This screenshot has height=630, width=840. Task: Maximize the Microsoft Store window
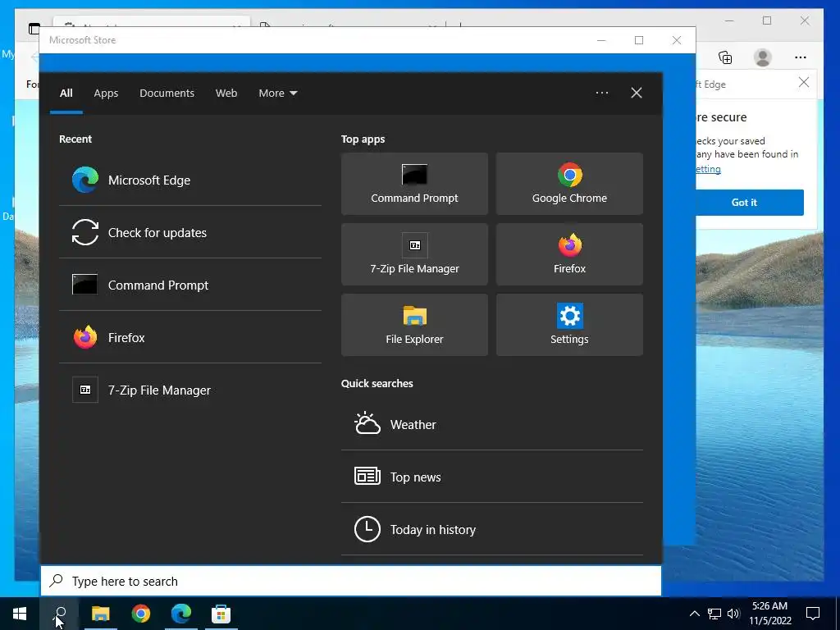pyautogui.click(x=638, y=40)
